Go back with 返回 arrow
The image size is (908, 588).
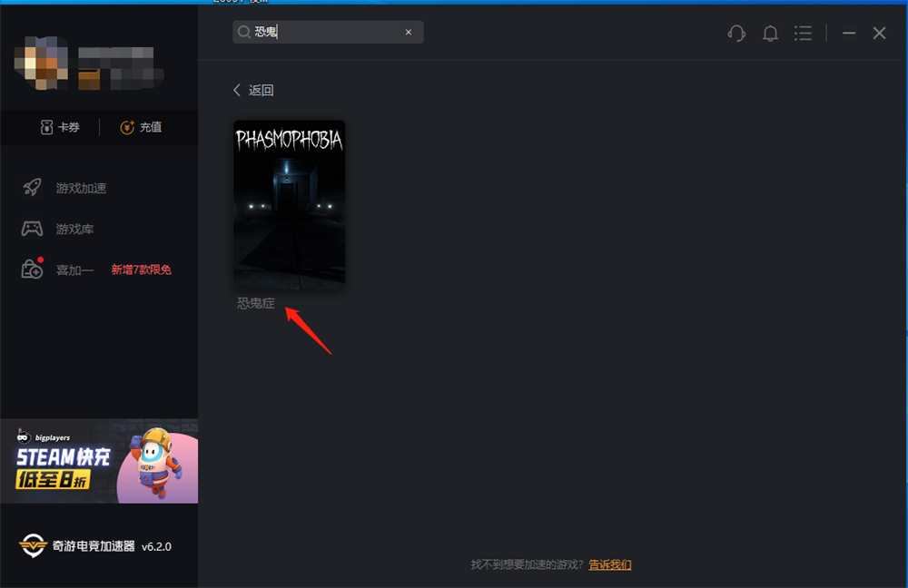(253, 90)
